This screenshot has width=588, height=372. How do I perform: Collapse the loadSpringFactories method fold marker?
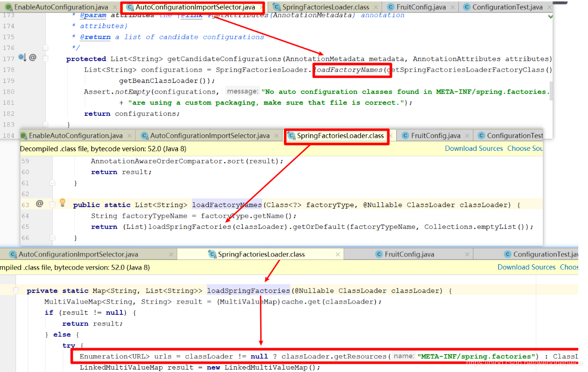[16, 291]
